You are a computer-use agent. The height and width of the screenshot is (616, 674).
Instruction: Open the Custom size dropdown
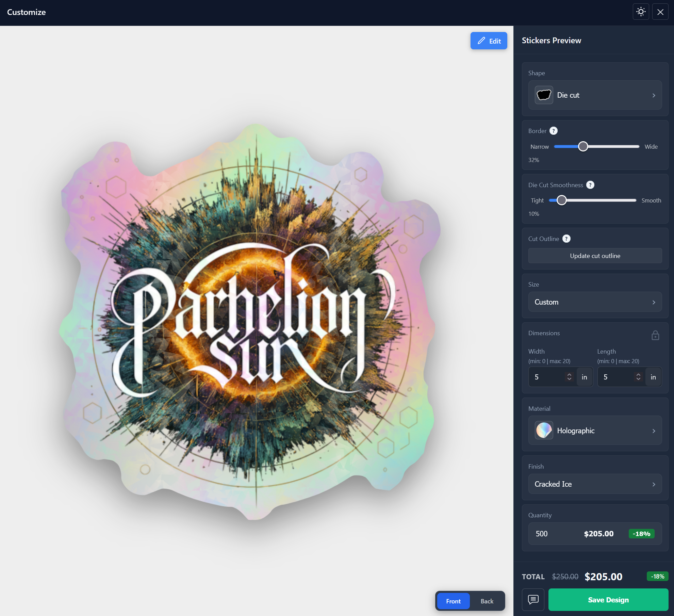pos(595,302)
